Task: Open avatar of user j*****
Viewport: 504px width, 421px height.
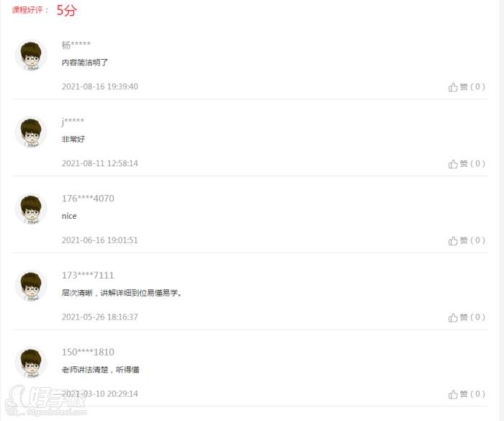Action: click(31, 132)
